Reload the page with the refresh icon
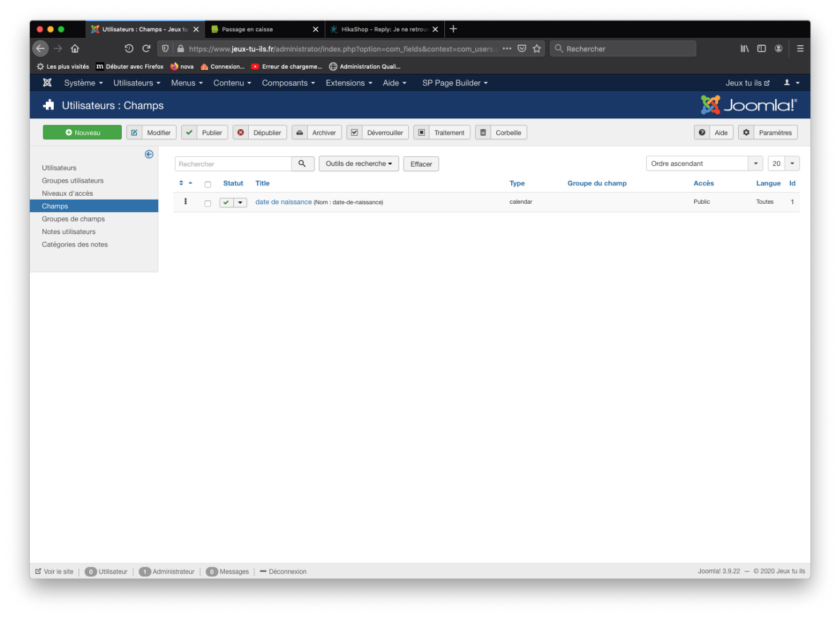This screenshot has width=840, height=618. pyautogui.click(x=146, y=49)
